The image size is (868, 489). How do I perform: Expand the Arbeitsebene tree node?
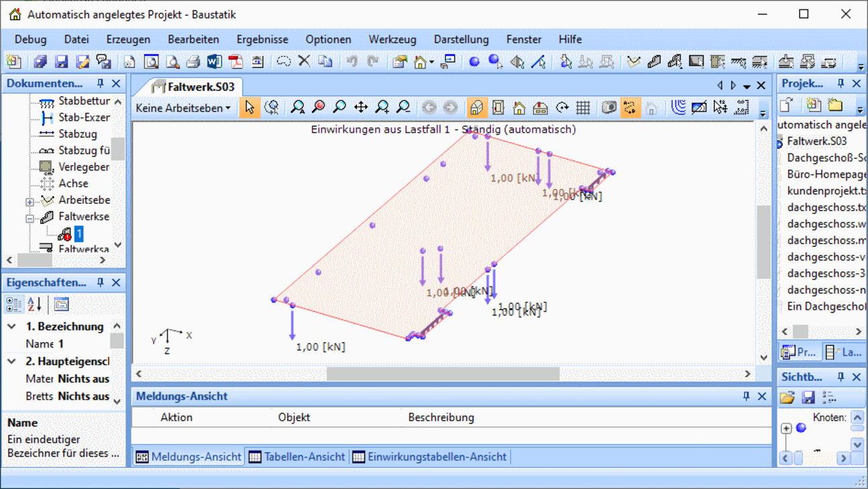tap(30, 201)
